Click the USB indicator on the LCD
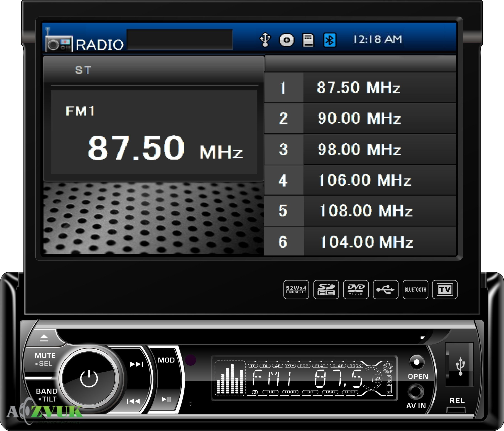Screen dimensions: 504x431 330,392
